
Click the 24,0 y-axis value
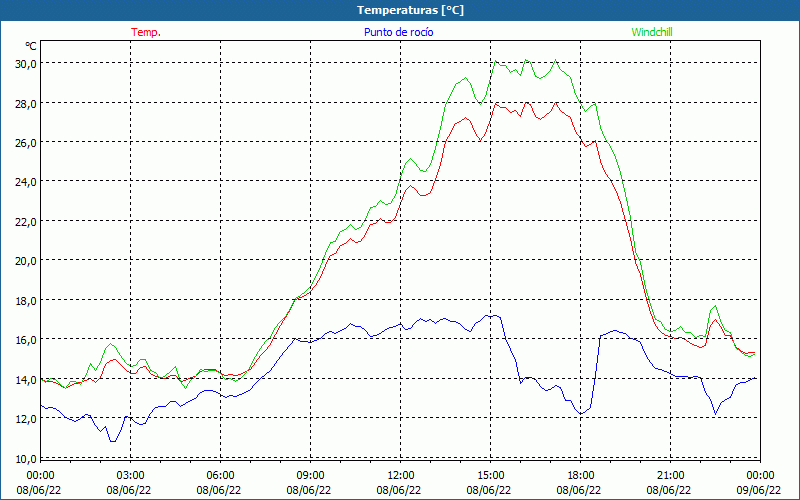pos(26,182)
